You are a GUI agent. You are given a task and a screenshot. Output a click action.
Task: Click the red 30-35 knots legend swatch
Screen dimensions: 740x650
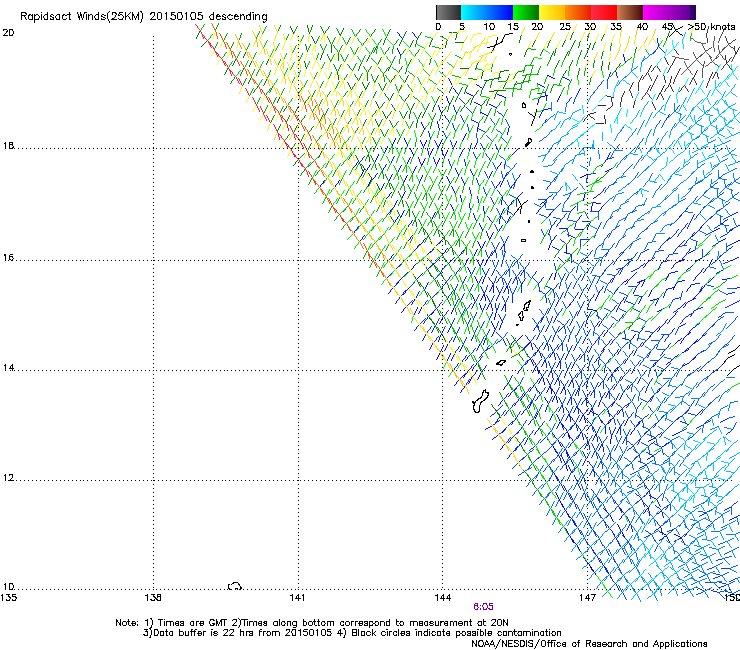[x=604, y=12]
